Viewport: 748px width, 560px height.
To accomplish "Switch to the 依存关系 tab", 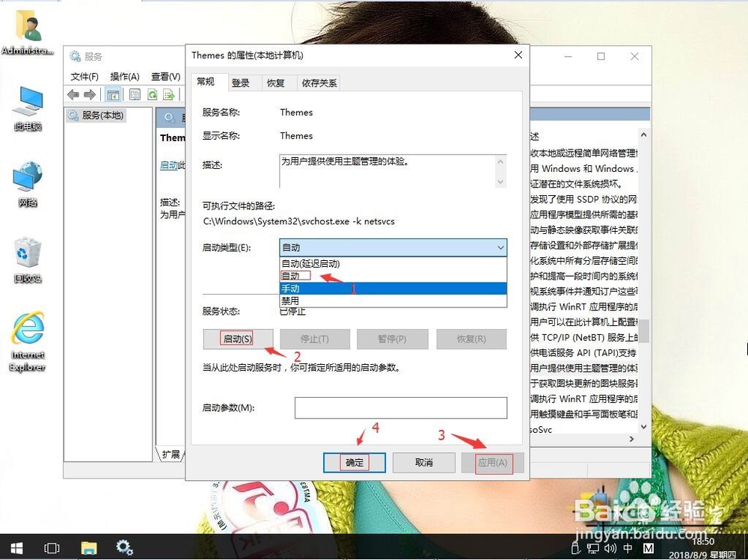I will (319, 83).
